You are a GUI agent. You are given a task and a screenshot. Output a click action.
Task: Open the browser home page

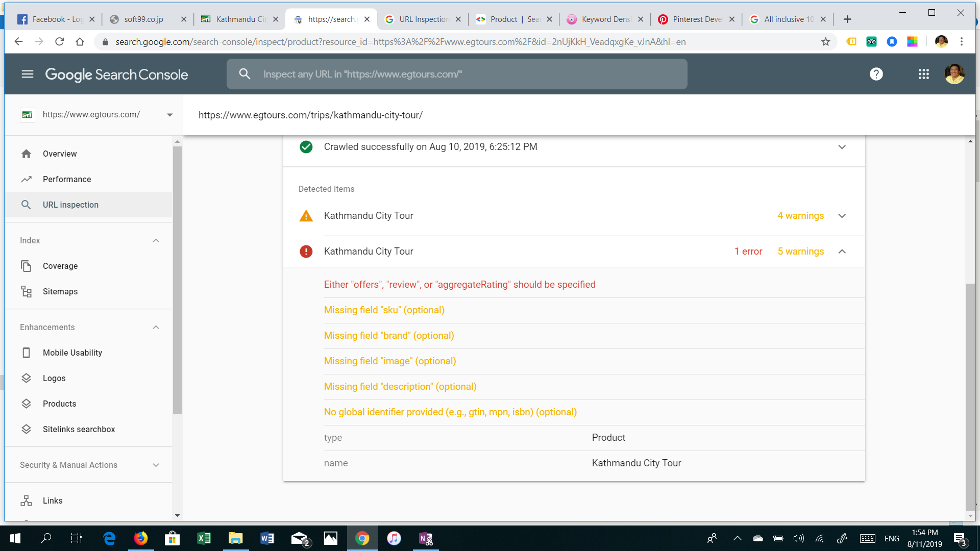[80, 42]
